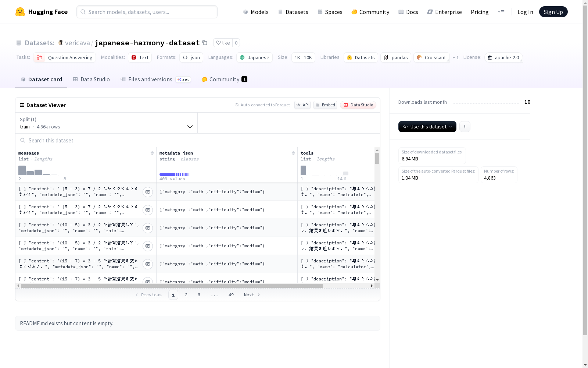Click the Hugging Face logo emoji
The width and height of the screenshot is (588, 368).
(20, 12)
